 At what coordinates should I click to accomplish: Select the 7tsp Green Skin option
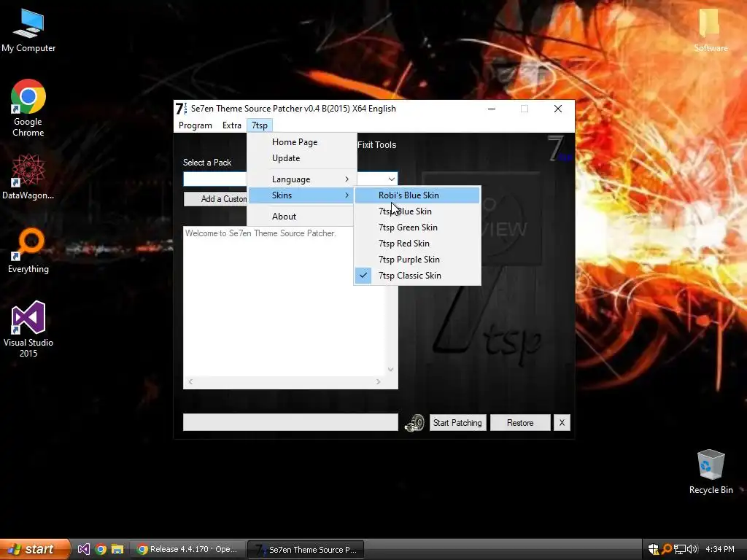tap(417, 227)
